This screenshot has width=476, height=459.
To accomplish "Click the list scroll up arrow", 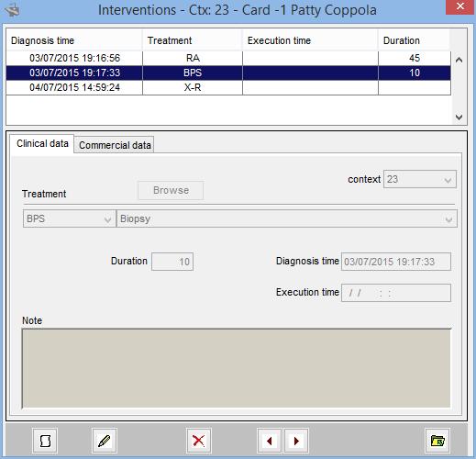I will click(459, 60).
